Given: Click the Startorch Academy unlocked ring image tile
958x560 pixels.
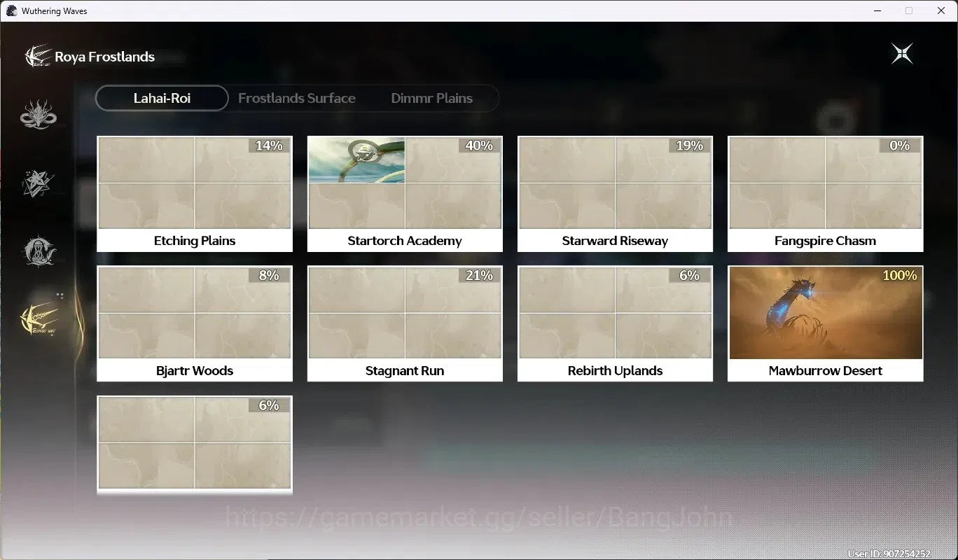Looking at the screenshot, I should point(356,160).
